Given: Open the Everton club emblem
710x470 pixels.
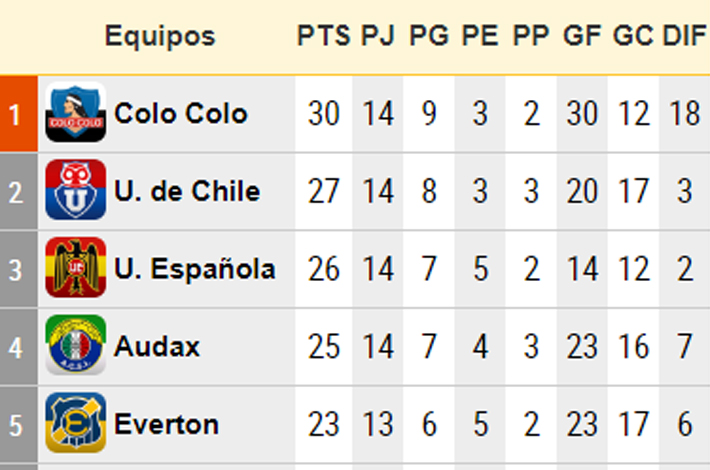Looking at the screenshot, I should click(76, 423).
